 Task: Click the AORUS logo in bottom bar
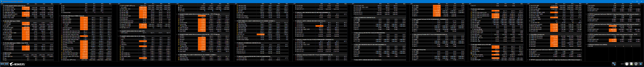[x=17, y=64]
